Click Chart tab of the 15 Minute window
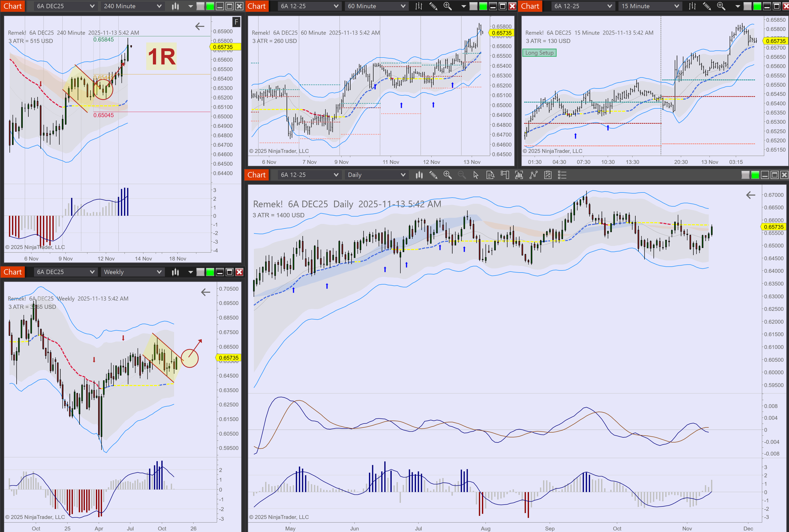Image resolution: width=789 pixels, height=532 pixels. 530,6
